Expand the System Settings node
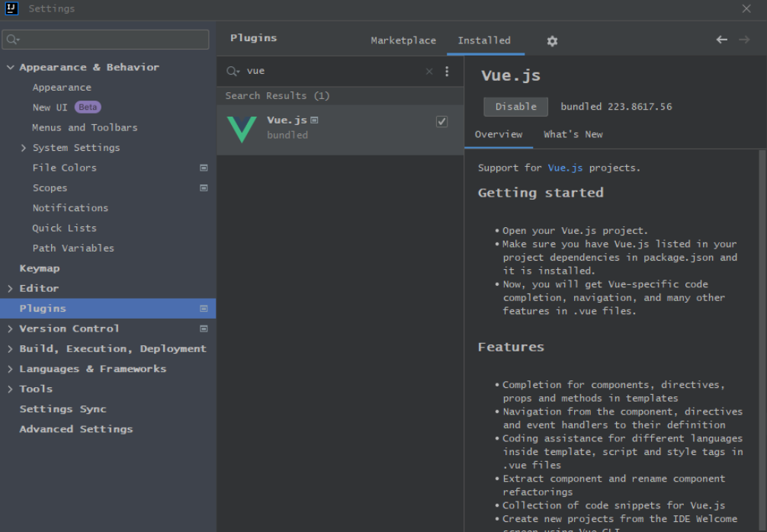767x532 pixels. point(24,148)
